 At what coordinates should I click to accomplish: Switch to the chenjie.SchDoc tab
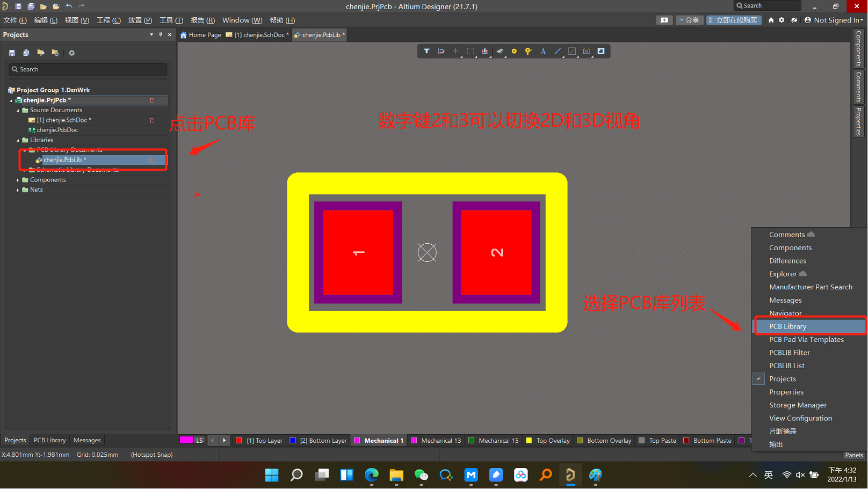tap(257, 35)
